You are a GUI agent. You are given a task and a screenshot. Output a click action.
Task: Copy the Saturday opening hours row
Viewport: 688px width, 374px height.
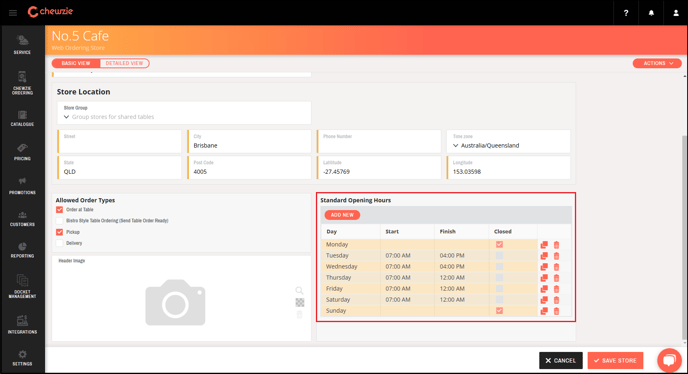click(x=544, y=300)
